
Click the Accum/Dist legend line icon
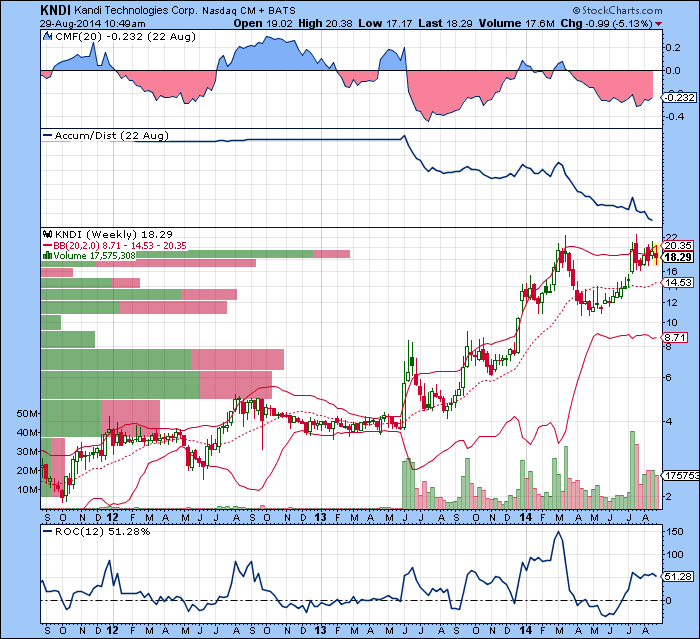pyautogui.click(x=47, y=135)
